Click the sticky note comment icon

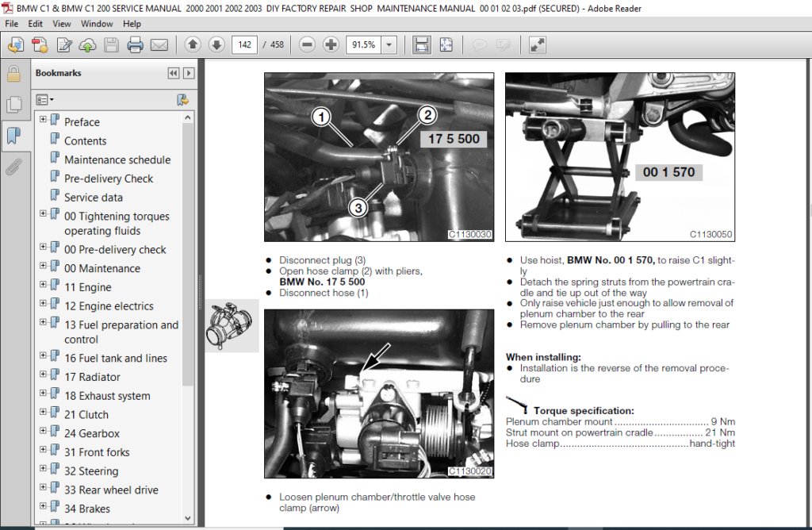pyautogui.click(x=480, y=45)
